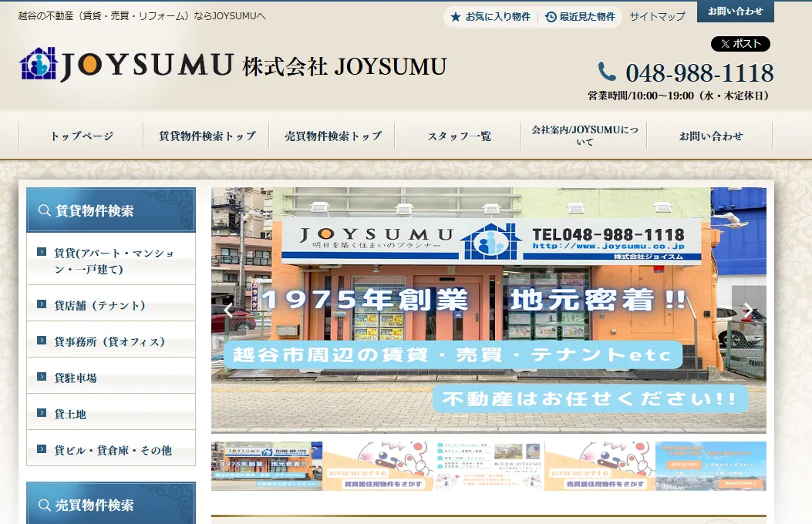The image size is (812, 524).
Task: Click the arrow icon next to 貸店舗
Action: pos(42,304)
